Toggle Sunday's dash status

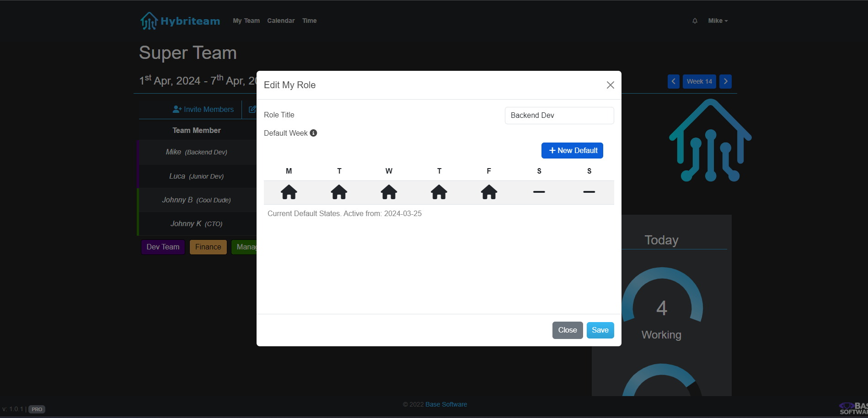click(x=589, y=192)
